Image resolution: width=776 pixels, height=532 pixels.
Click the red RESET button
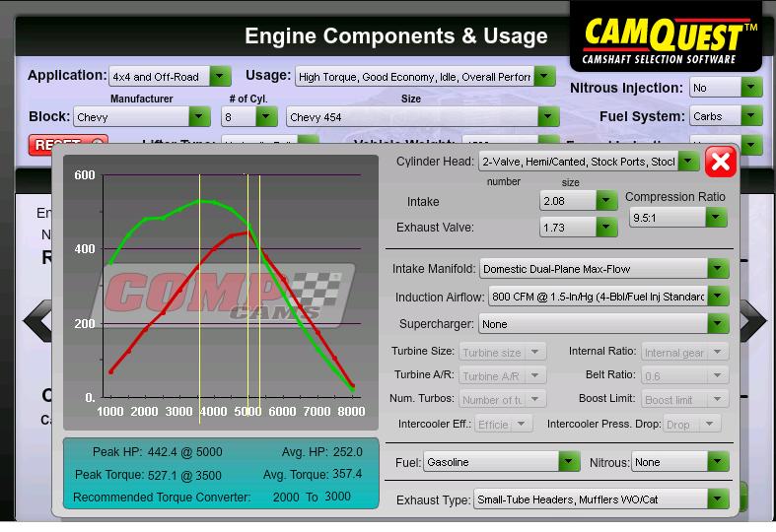click(x=68, y=145)
